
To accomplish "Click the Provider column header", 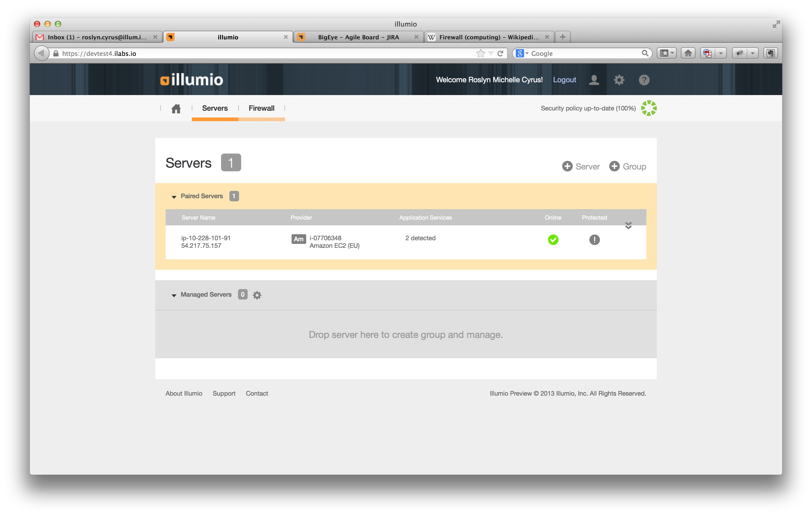I will point(301,218).
